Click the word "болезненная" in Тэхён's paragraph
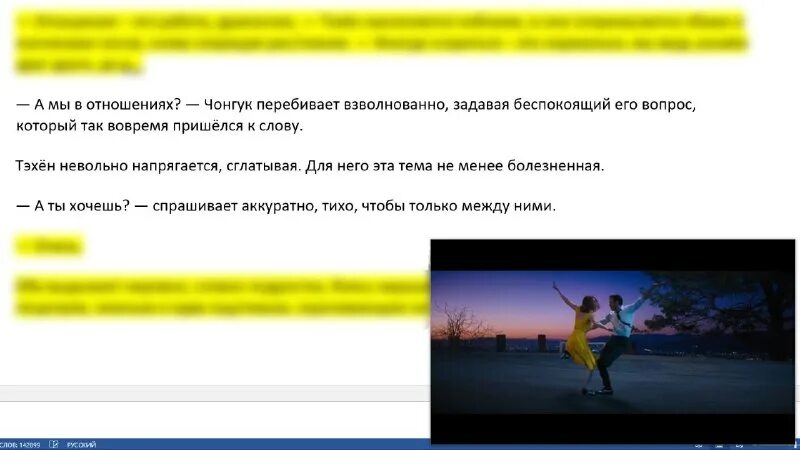Image resolution: width=800 pixels, height=450 pixels. click(x=554, y=166)
